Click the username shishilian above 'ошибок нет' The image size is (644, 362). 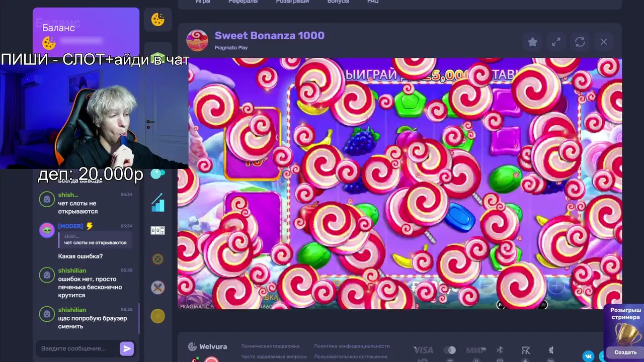click(72, 270)
